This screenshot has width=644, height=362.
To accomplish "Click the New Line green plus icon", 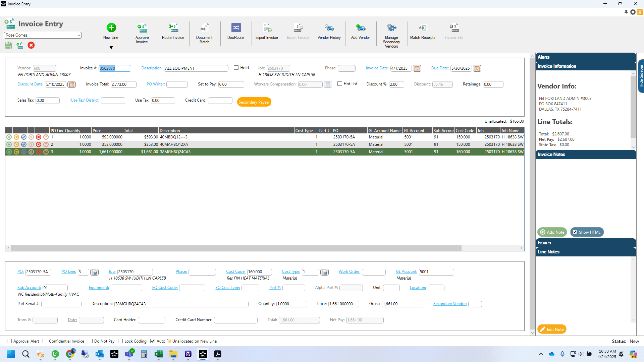I will point(111,27).
